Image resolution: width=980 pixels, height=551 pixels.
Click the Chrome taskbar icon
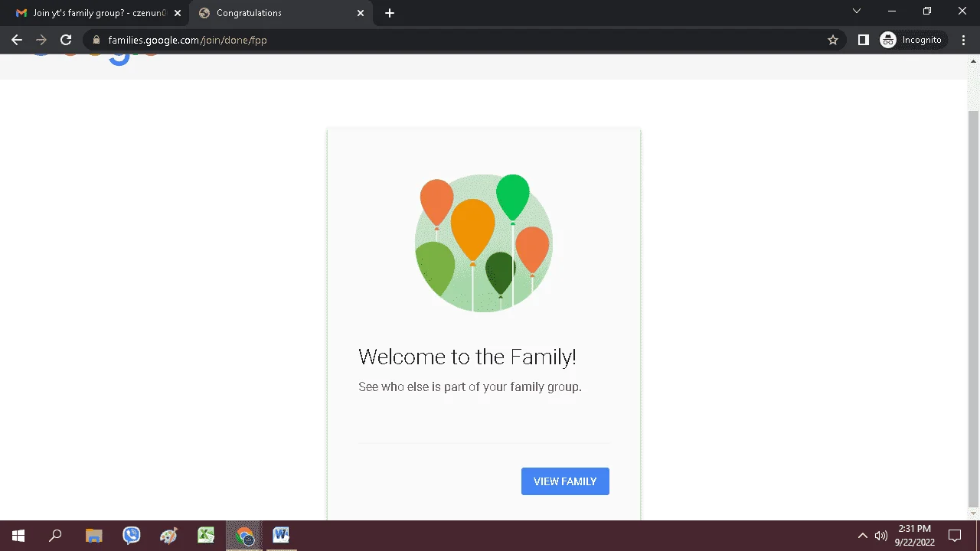pyautogui.click(x=244, y=536)
